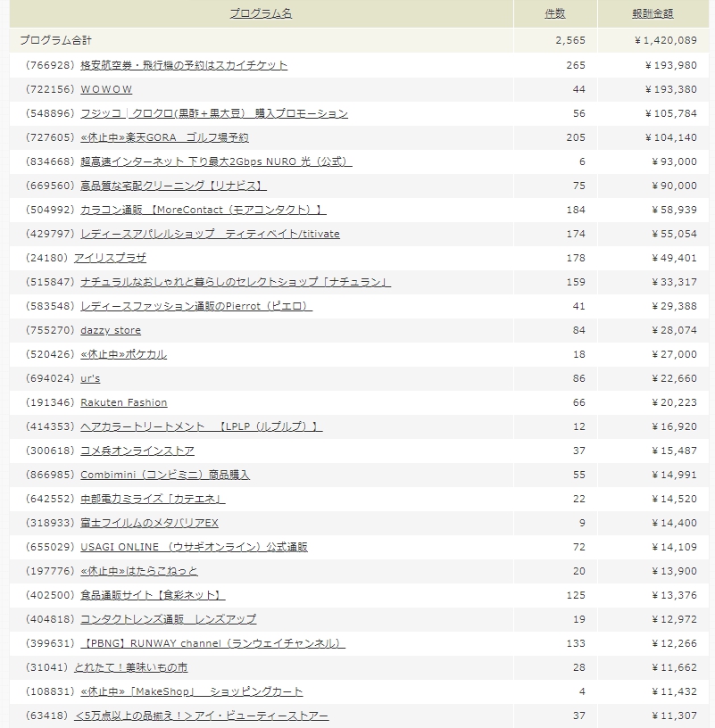
Task: Select count 84 in dazzy store row
Action: [579, 331]
